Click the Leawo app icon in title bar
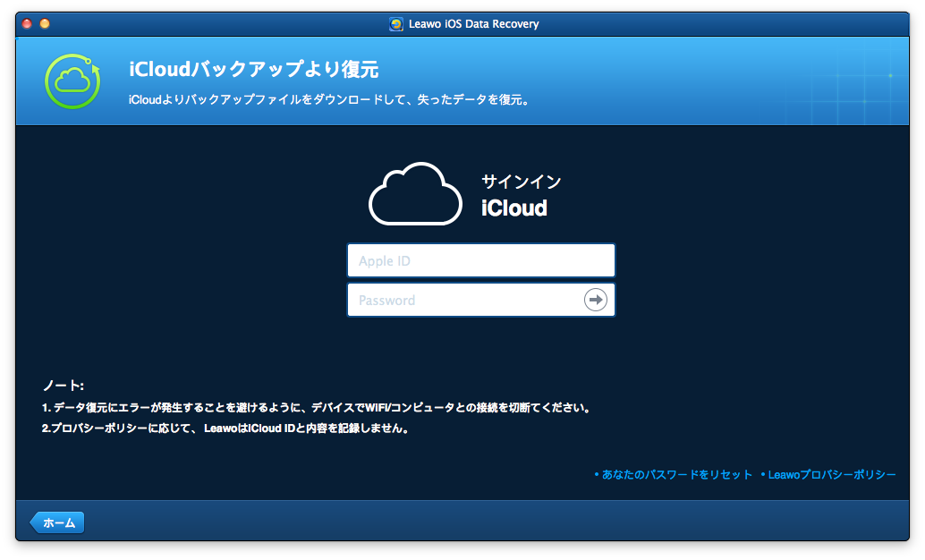Image resolution: width=925 pixels, height=560 pixels. (x=395, y=24)
